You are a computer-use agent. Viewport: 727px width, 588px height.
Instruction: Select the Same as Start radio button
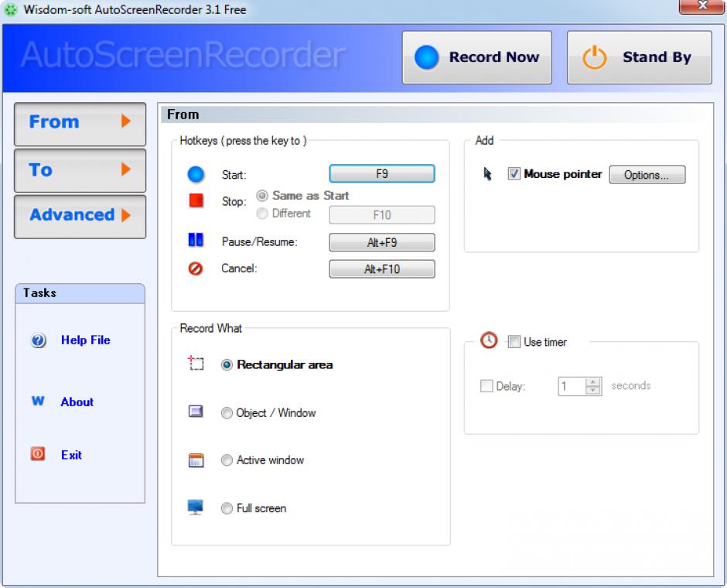262,196
